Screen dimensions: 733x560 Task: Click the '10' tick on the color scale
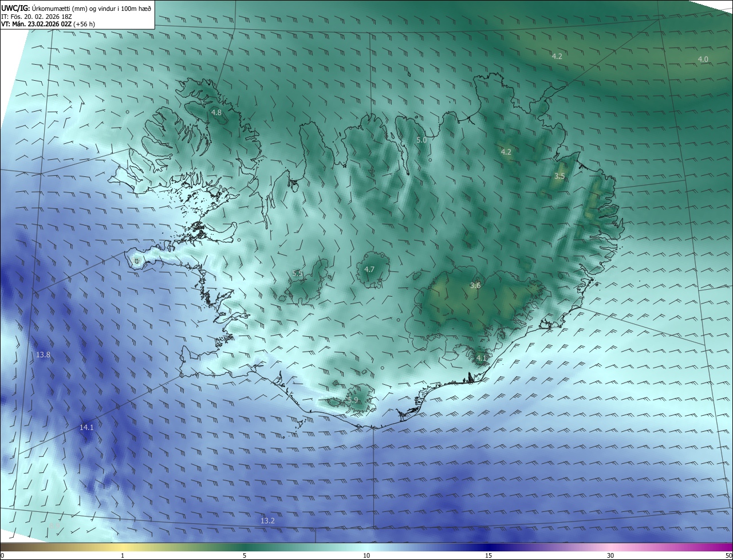pos(366,555)
